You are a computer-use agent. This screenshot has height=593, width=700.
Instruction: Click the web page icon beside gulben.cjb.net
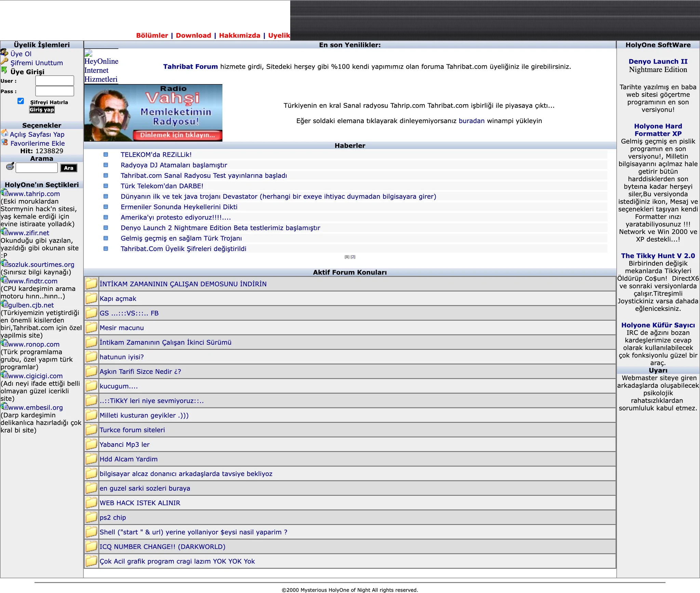pyautogui.click(x=4, y=304)
